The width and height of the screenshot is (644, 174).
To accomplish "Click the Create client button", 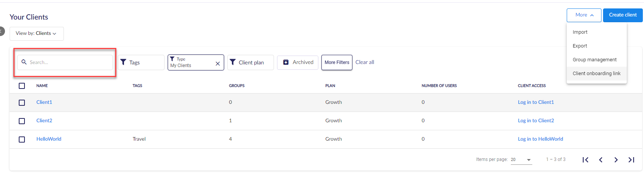I will (623, 15).
